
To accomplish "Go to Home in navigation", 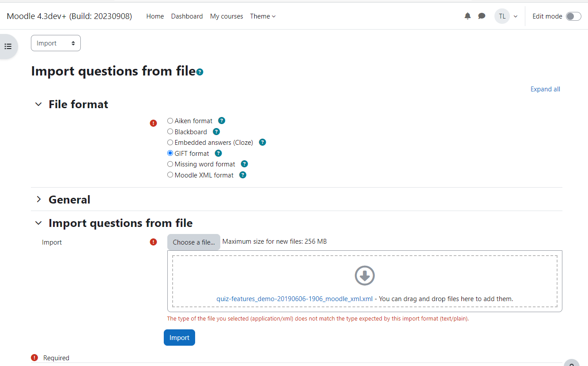I will (x=155, y=16).
